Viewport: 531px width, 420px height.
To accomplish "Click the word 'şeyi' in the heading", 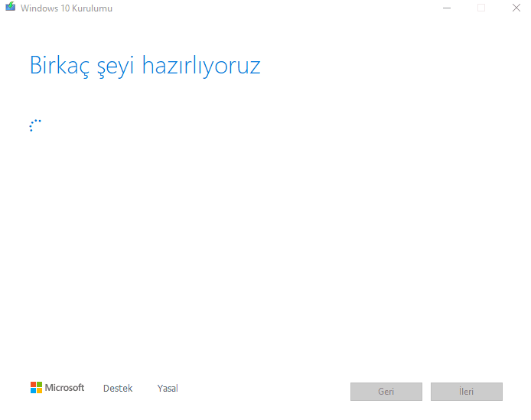I will (119, 67).
